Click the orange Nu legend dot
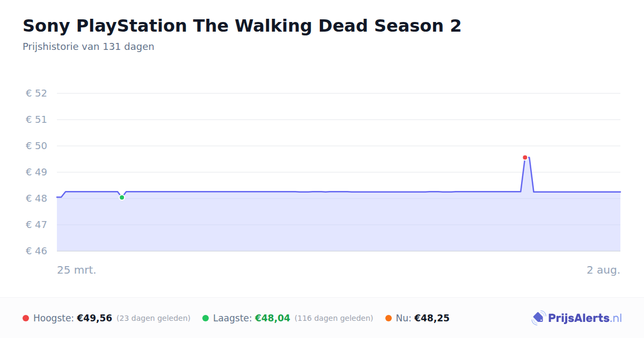The image size is (644, 338). [x=389, y=318]
